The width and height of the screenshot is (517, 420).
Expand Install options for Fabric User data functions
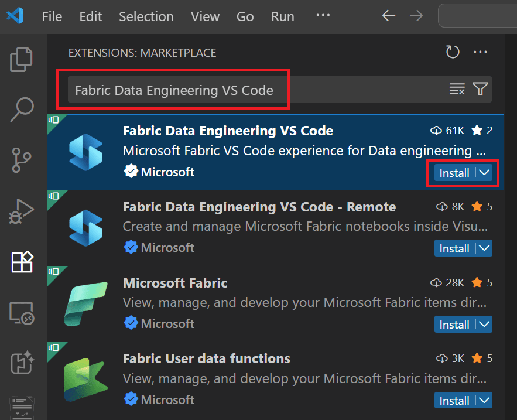click(x=484, y=400)
